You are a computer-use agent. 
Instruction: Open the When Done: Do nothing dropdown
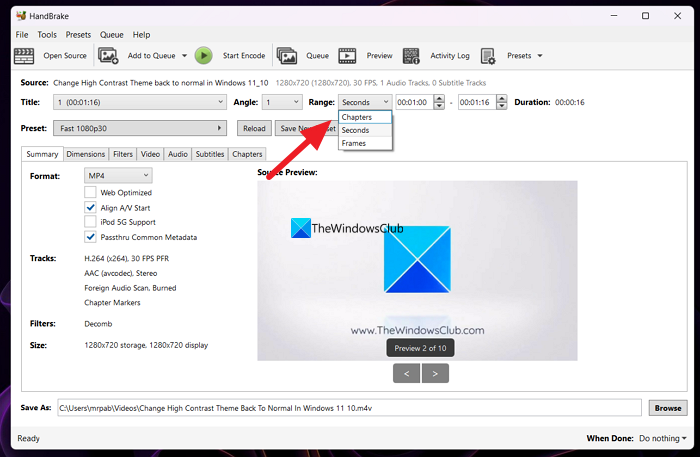(662, 438)
